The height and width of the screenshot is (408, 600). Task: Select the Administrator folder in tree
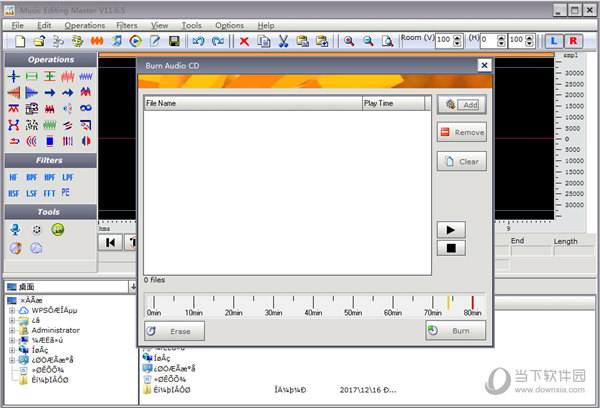tap(55, 330)
